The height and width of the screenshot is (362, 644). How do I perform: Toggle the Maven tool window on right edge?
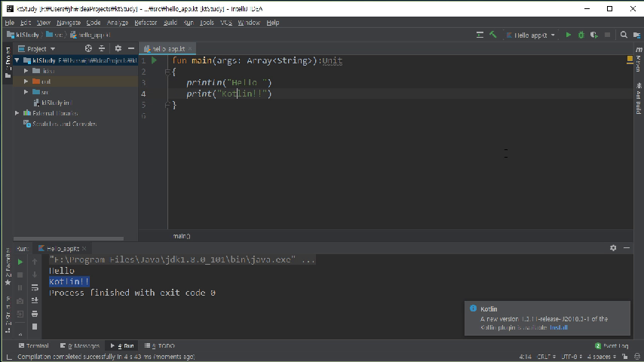[x=638, y=63]
